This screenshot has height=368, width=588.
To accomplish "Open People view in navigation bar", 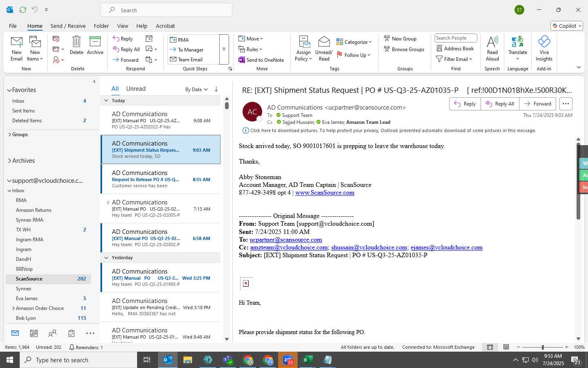I will point(52,333).
